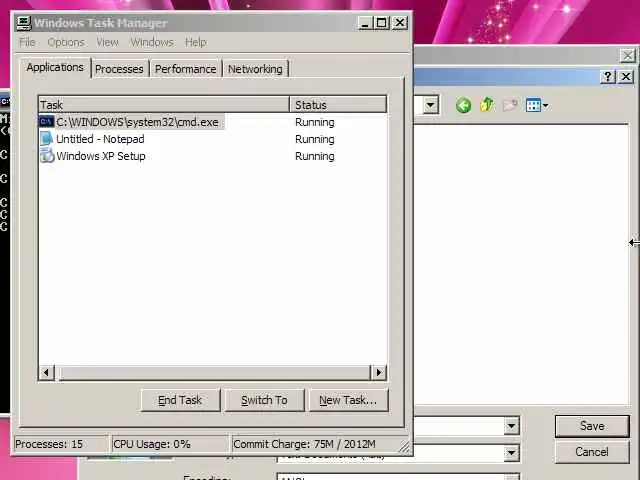This screenshot has height=480, width=640.
Task: Expand the file type dropdown beside Cancel
Action: [x=511, y=452]
